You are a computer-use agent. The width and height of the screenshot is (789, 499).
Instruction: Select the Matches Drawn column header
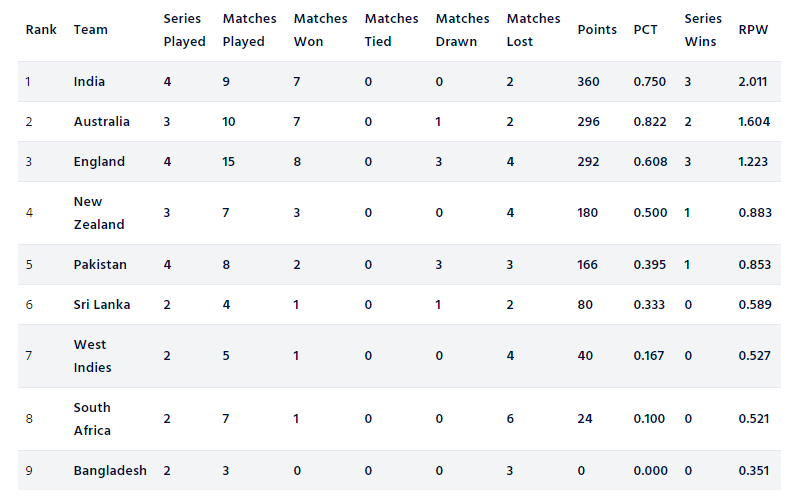pos(462,30)
